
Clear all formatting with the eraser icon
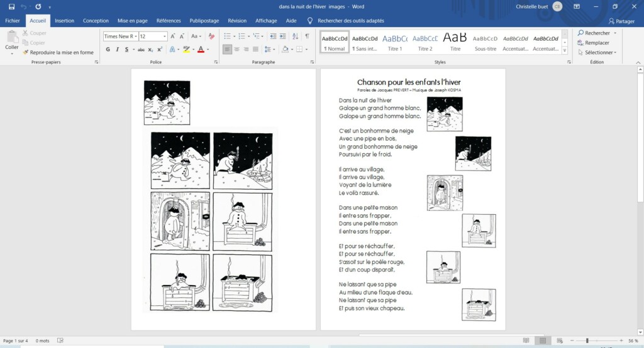click(x=212, y=36)
